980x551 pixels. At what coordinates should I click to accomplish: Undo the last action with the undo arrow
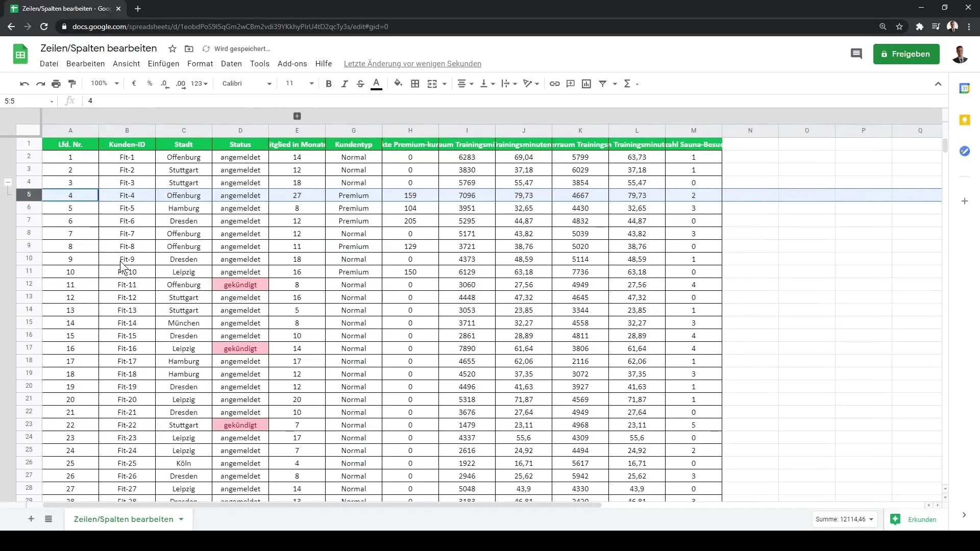point(24,84)
